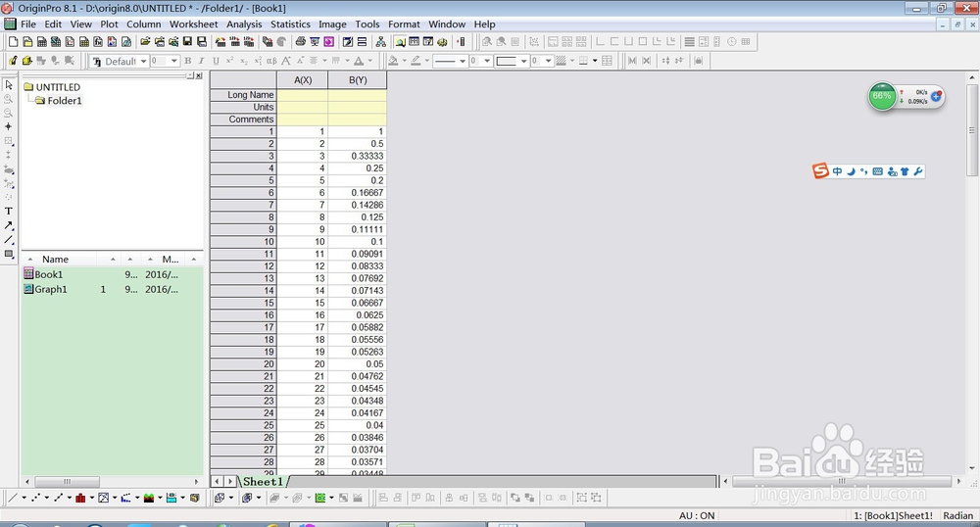Open the Column menu
This screenshot has height=527, width=980.
(144, 24)
